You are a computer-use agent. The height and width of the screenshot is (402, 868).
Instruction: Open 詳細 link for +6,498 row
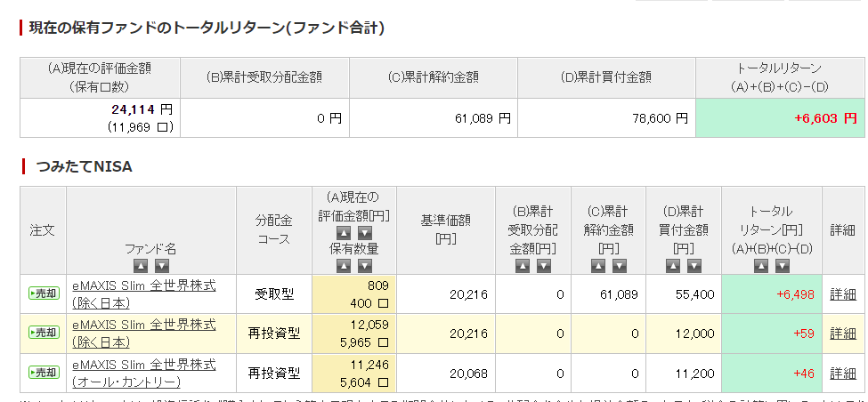[x=843, y=294]
